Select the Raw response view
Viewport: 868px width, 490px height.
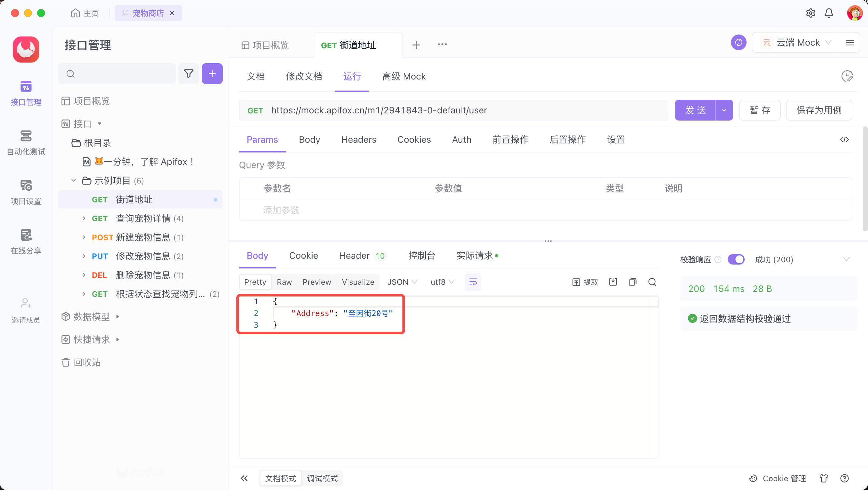[284, 282]
